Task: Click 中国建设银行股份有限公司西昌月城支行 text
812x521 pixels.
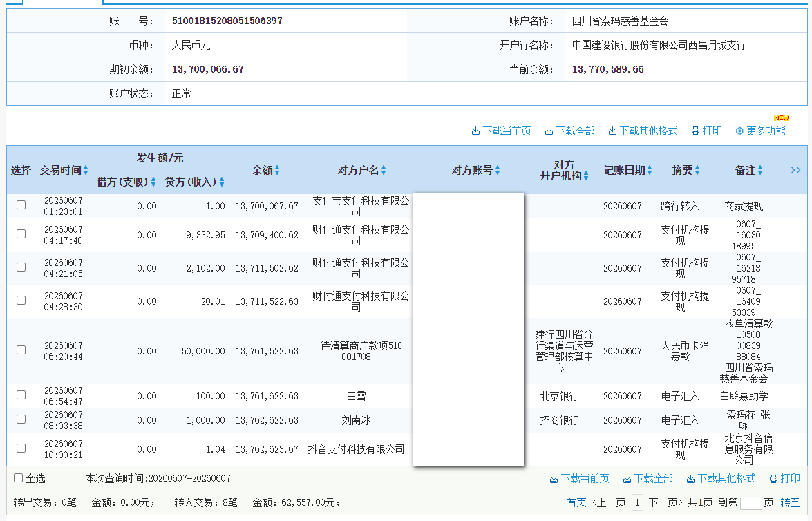Action: (x=659, y=45)
